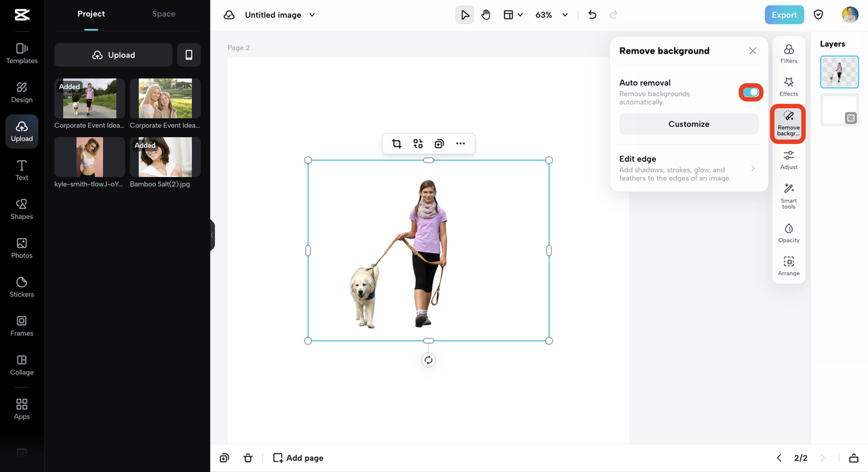Open the Effects panel
The height and width of the screenshot is (472, 868).
pyautogui.click(x=789, y=87)
